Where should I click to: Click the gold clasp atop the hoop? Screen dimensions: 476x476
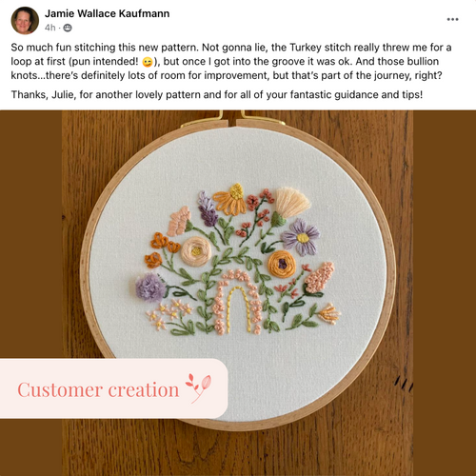(x=233, y=119)
